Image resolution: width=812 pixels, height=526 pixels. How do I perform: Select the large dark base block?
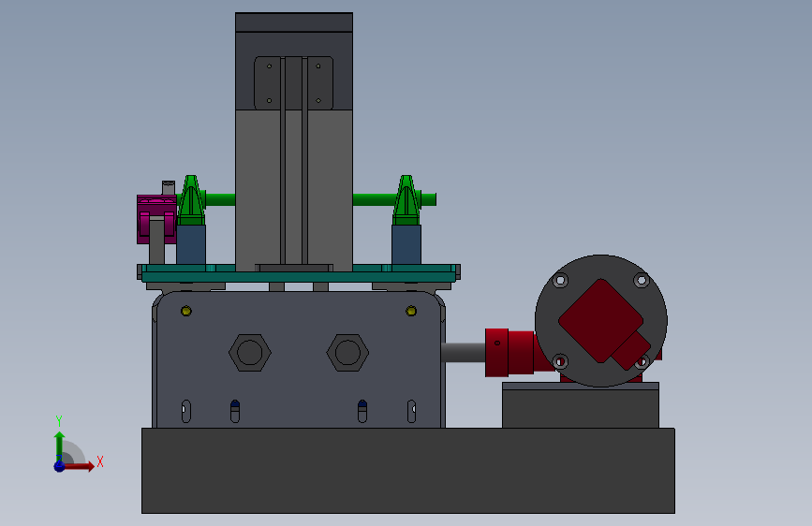pos(408,471)
